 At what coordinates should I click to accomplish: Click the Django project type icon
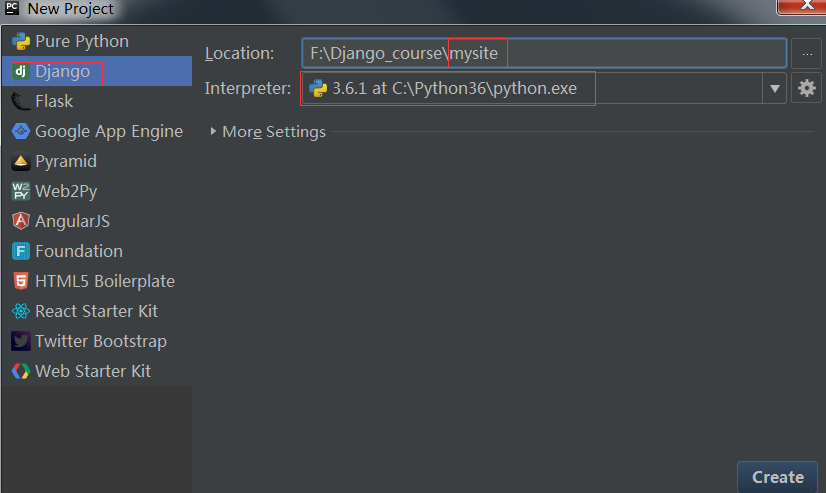pyautogui.click(x=20, y=71)
